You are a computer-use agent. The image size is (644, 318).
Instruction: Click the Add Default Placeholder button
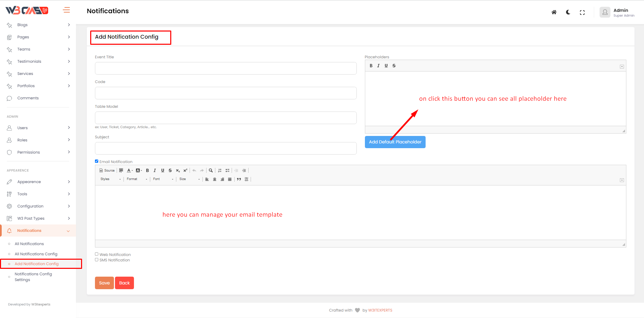395,142
